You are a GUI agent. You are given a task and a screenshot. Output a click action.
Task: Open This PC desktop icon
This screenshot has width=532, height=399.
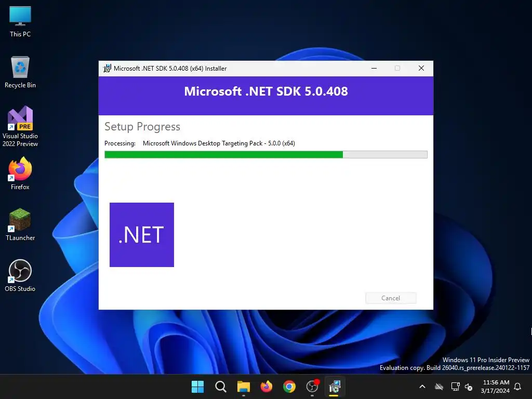click(x=20, y=21)
